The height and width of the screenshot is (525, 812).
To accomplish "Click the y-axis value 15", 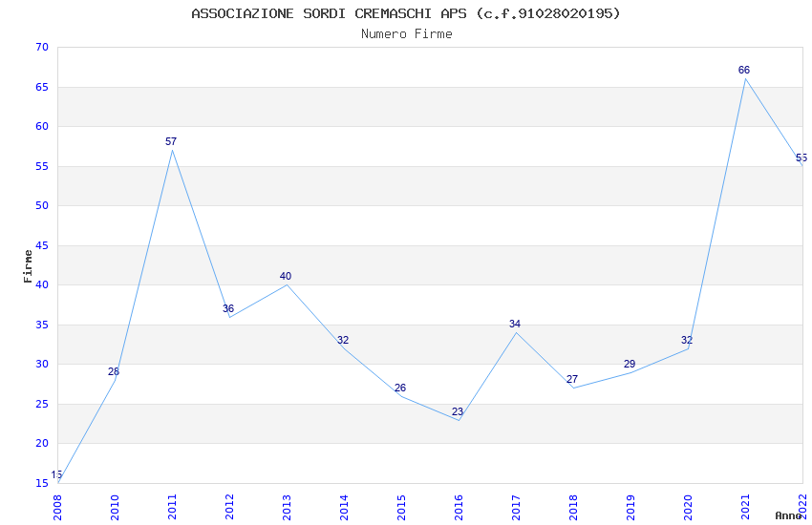I will (42, 483).
